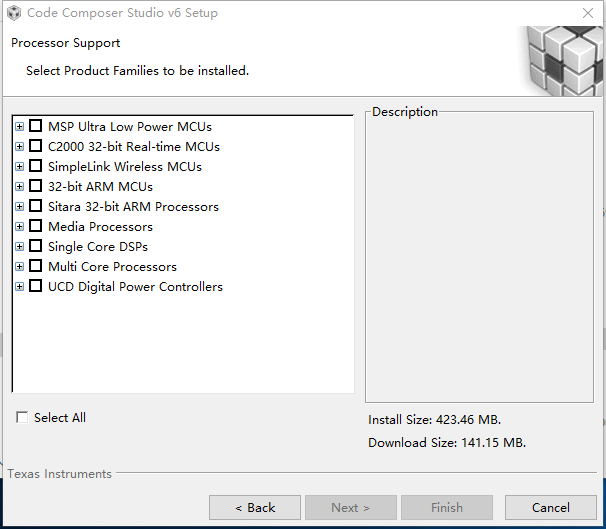The width and height of the screenshot is (606, 529).
Task: Click the Code Composer Studio title bar icon
Action: pyautogui.click(x=14, y=13)
